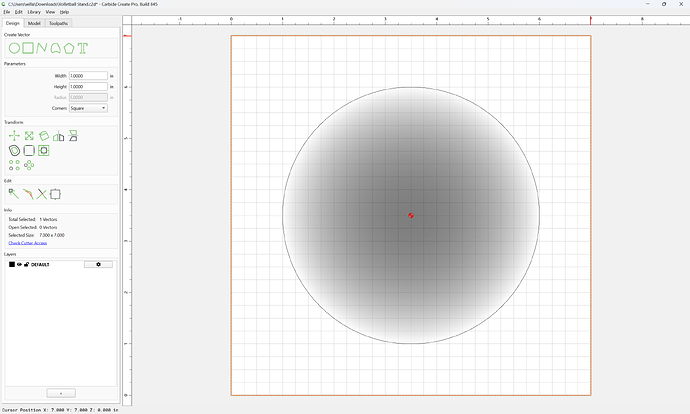This screenshot has width=690, height=414.
Task: Activate the Scale transform tool
Action: (29, 136)
